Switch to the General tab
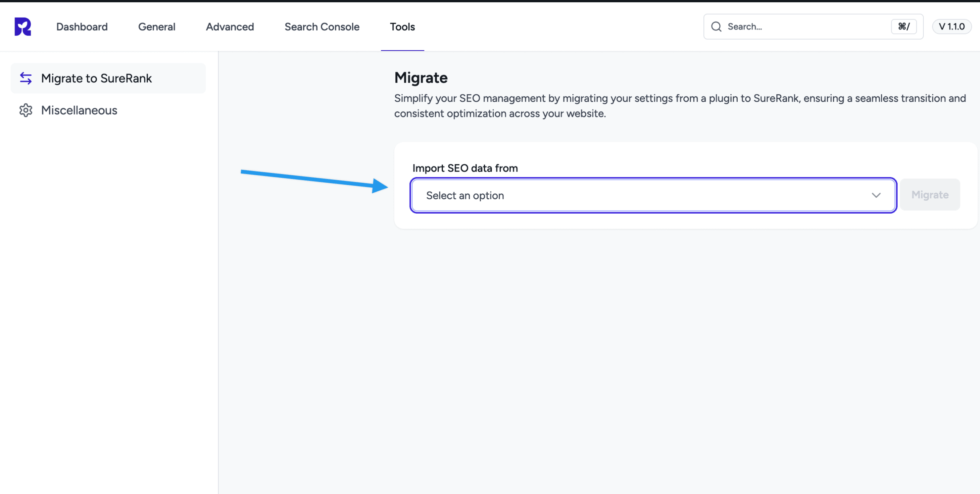Viewport: 980px width, 494px height. click(x=157, y=27)
